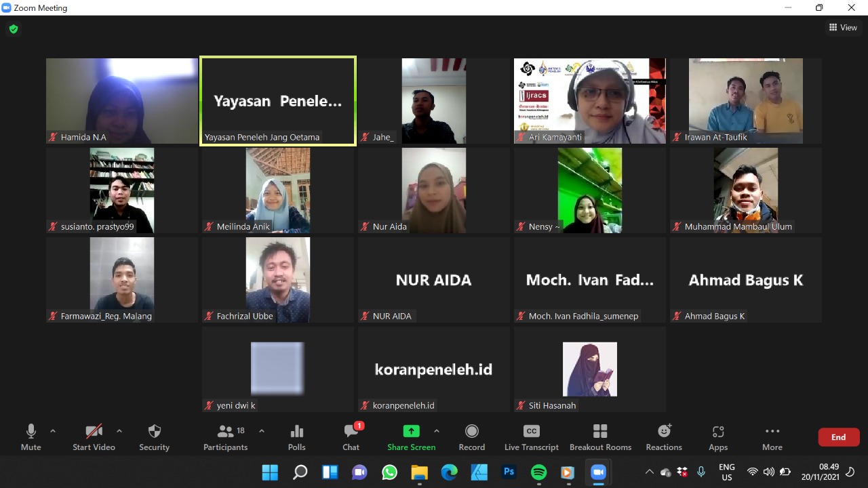Enable Live Transcript captions
Screen dimensions: 868x488
532,437
